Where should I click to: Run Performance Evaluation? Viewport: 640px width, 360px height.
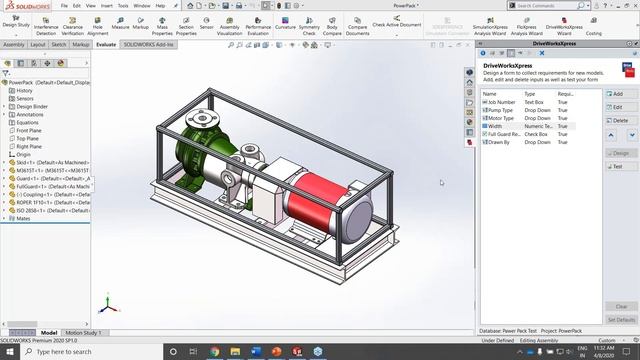(258, 26)
